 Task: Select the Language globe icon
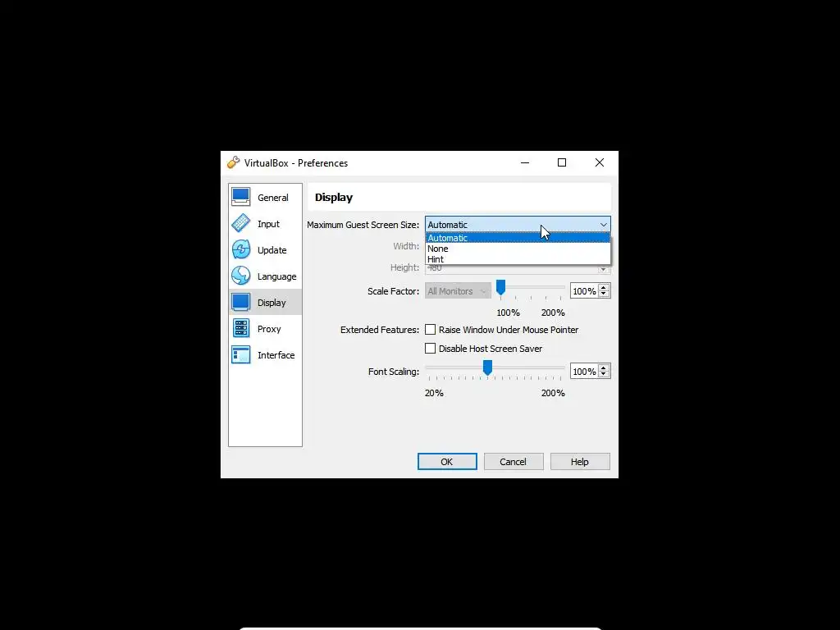tap(240, 276)
